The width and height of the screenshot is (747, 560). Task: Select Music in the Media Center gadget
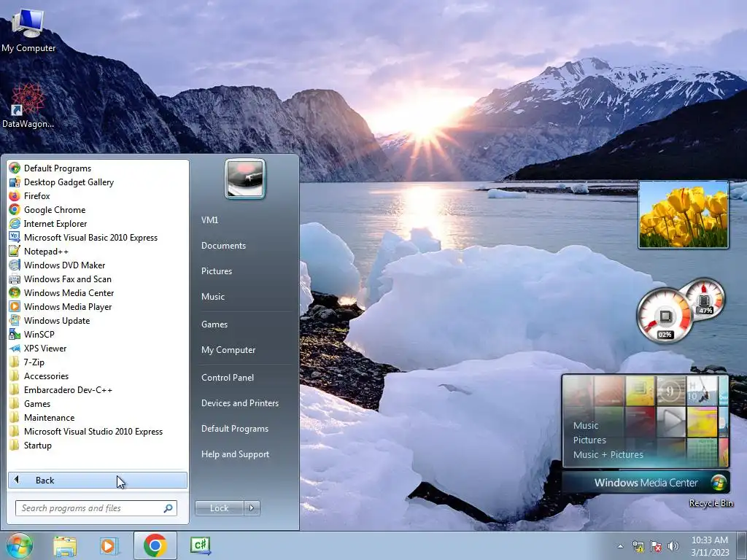point(586,425)
